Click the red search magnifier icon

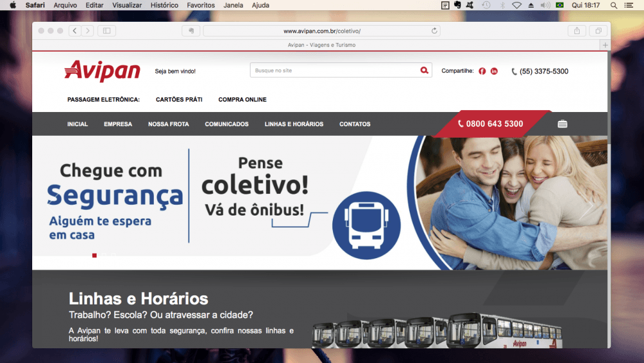click(424, 70)
